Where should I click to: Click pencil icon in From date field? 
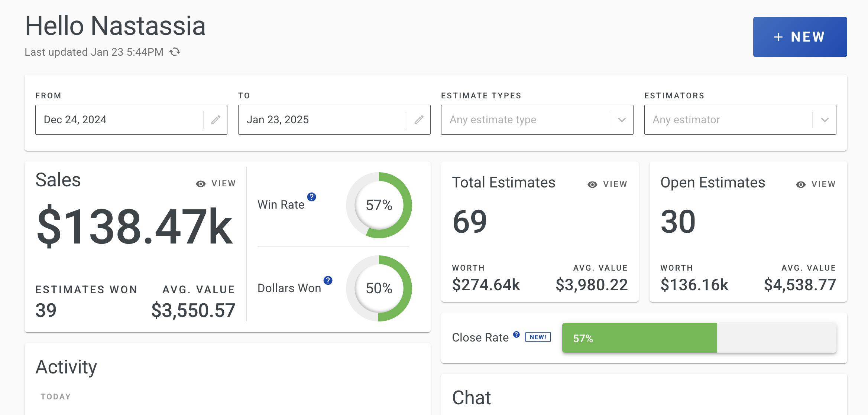click(x=216, y=120)
